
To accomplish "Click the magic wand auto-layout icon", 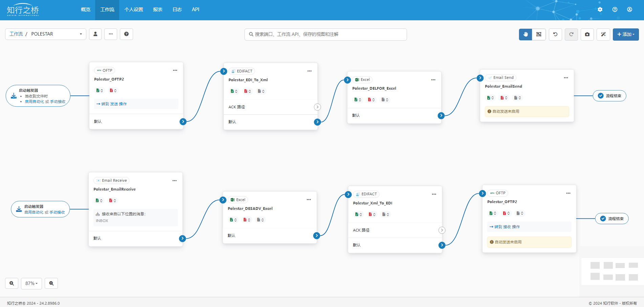I will 603,34.
